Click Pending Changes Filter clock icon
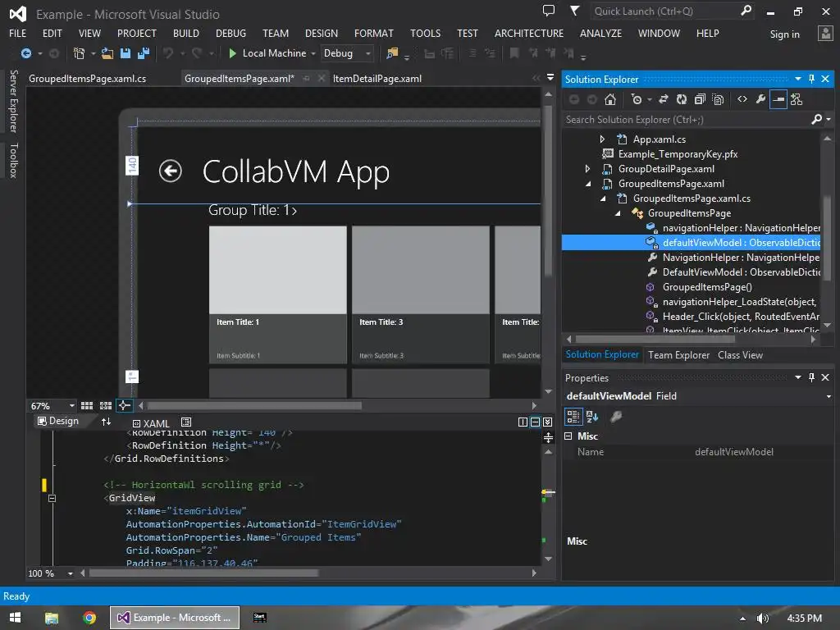Screen dimensions: 840x630 pos(637,99)
